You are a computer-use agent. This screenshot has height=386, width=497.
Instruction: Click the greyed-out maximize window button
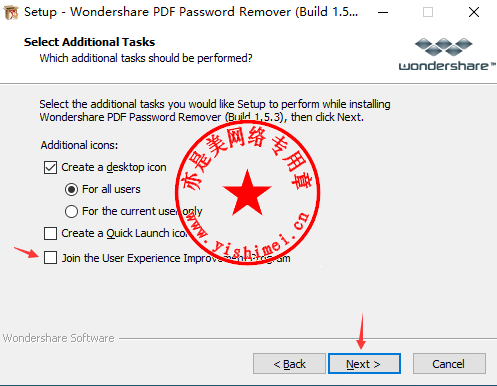pos(428,12)
